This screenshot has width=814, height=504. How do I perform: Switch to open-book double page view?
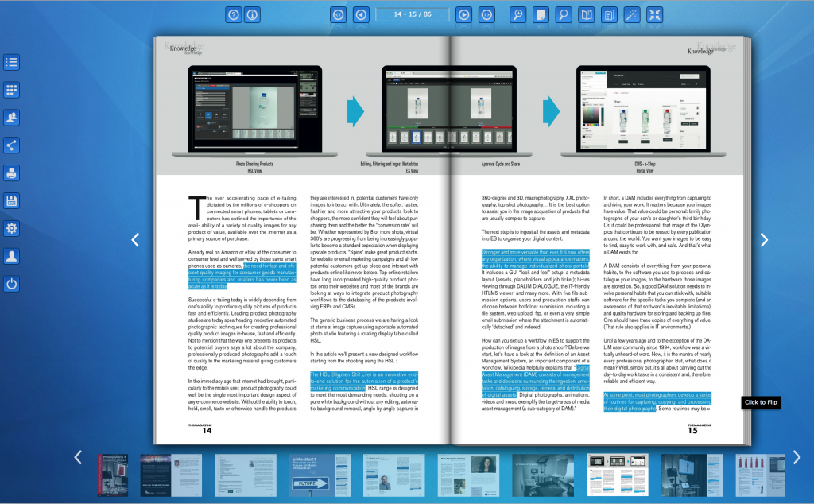click(587, 14)
